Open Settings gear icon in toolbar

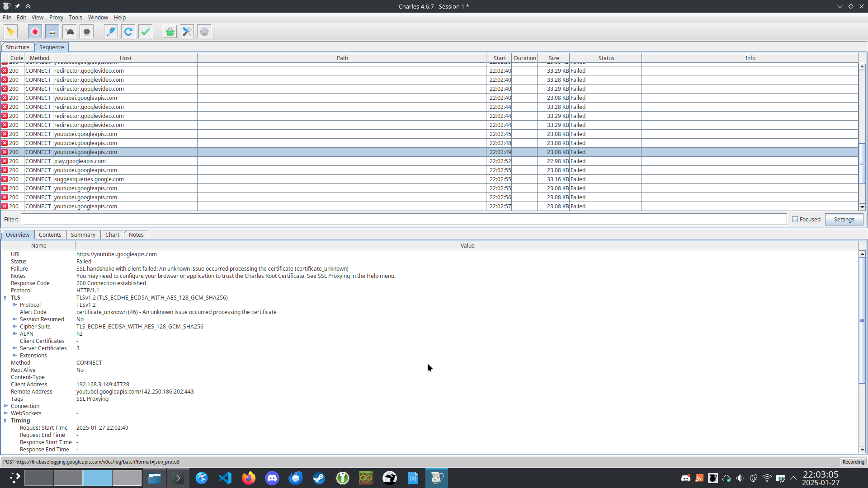tap(204, 32)
